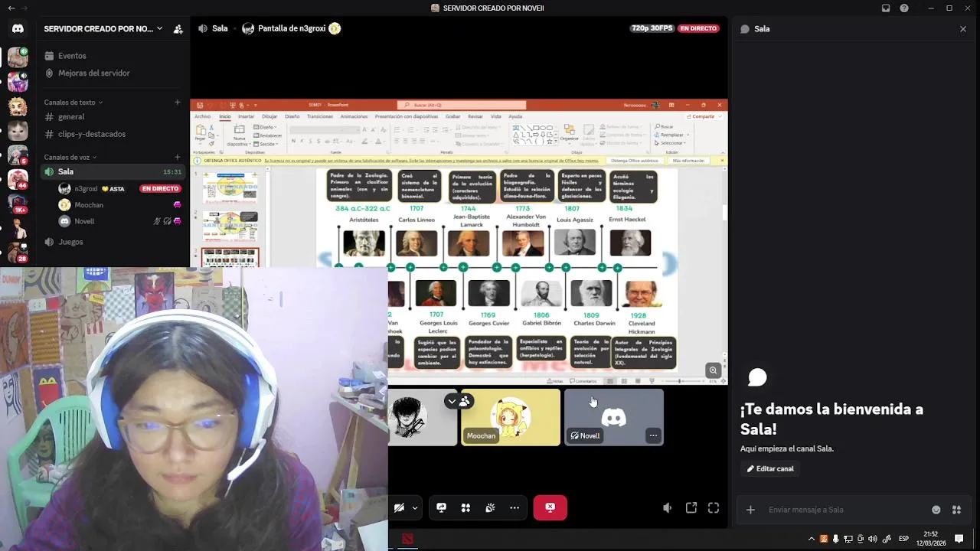The height and width of the screenshot is (551, 980).
Task: Click the n3groxi participant tile
Action: (422, 417)
